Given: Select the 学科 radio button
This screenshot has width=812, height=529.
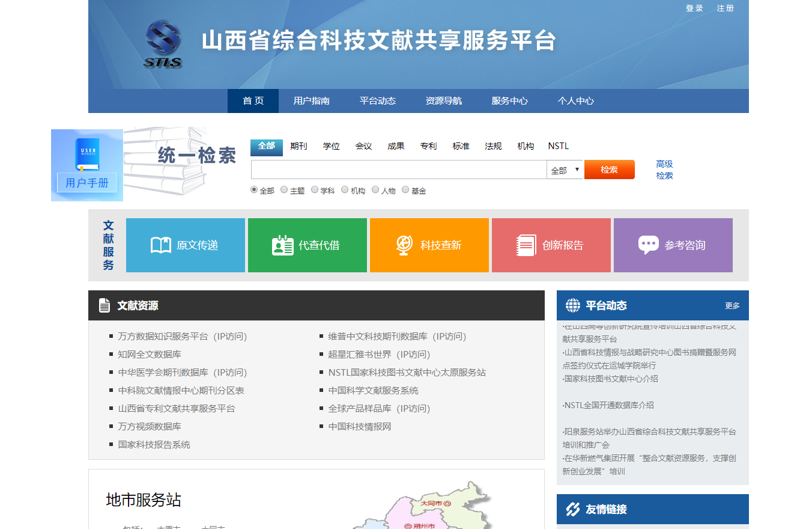Looking at the screenshot, I should 315,190.
